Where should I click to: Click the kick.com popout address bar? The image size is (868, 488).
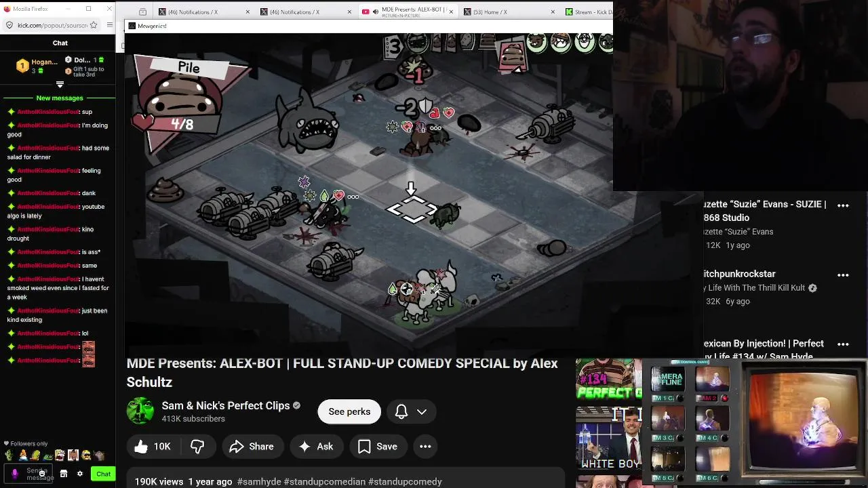pos(53,25)
